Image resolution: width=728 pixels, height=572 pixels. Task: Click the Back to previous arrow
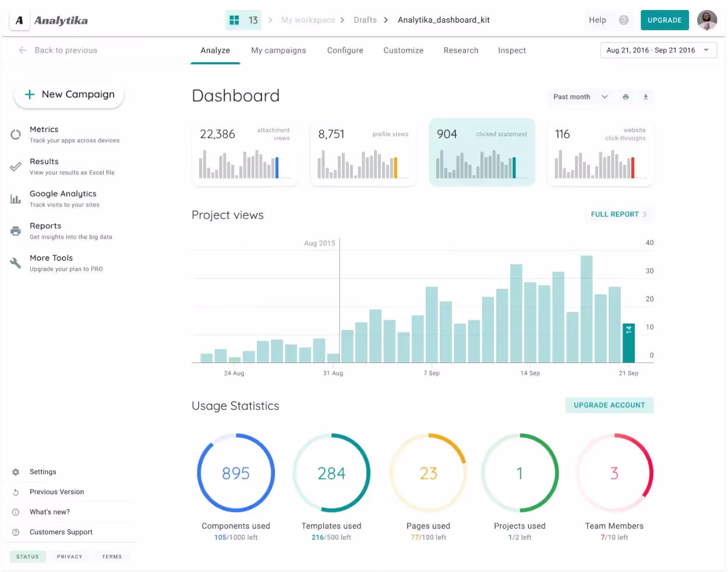[23, 51]
